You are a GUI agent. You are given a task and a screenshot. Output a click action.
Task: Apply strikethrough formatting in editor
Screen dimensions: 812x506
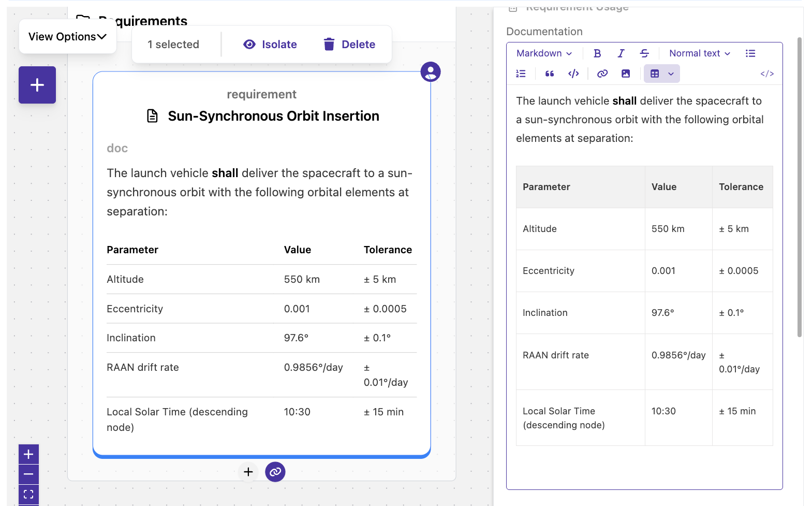click(x=644, y=53)
